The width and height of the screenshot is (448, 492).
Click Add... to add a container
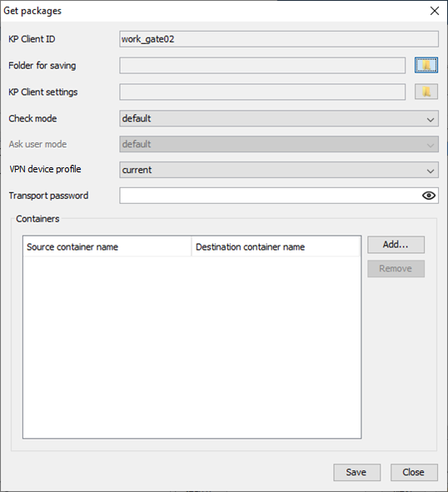coord(396,245)
